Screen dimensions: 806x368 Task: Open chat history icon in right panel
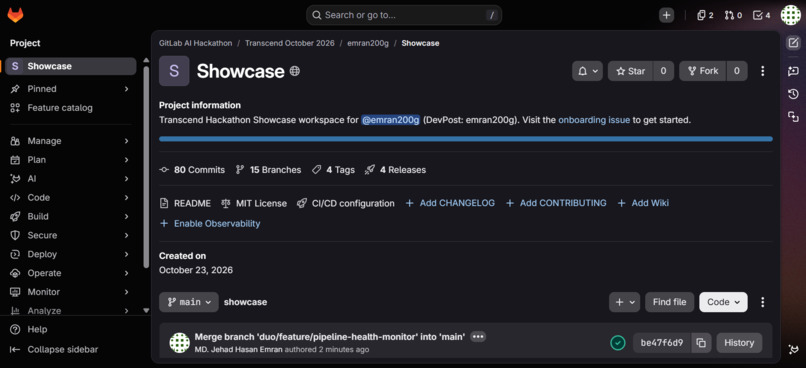[793, 94]
